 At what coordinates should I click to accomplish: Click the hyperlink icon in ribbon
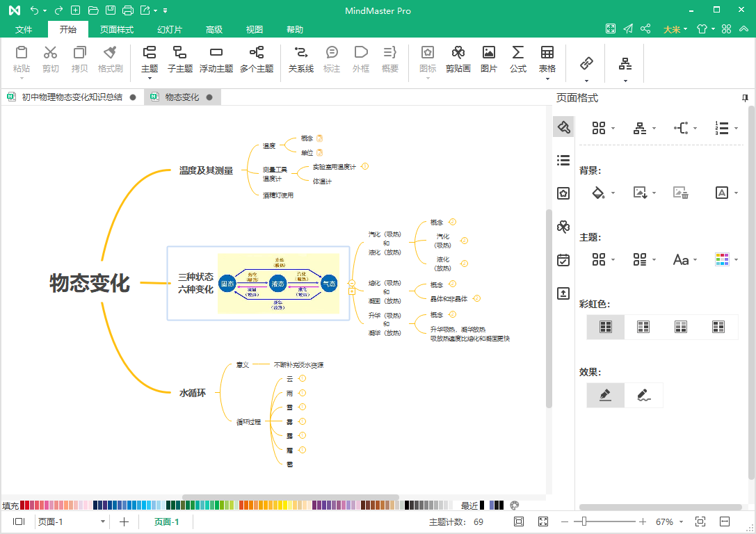point(586,63)
